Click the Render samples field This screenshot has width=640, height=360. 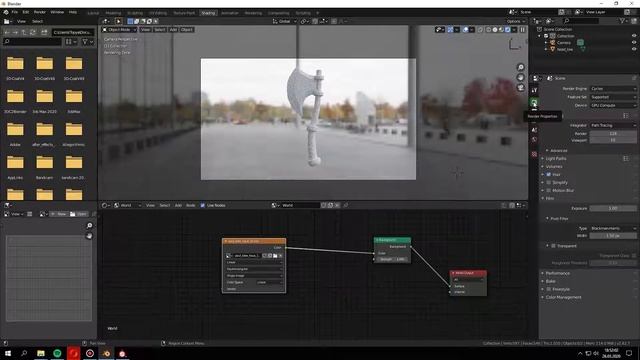613,133
